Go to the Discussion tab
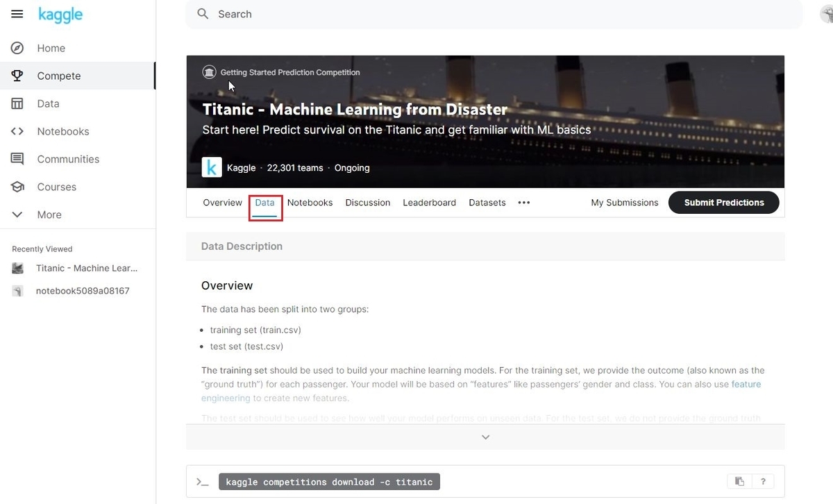This screenshot has height=504, width=833. (x=368, y=203)
